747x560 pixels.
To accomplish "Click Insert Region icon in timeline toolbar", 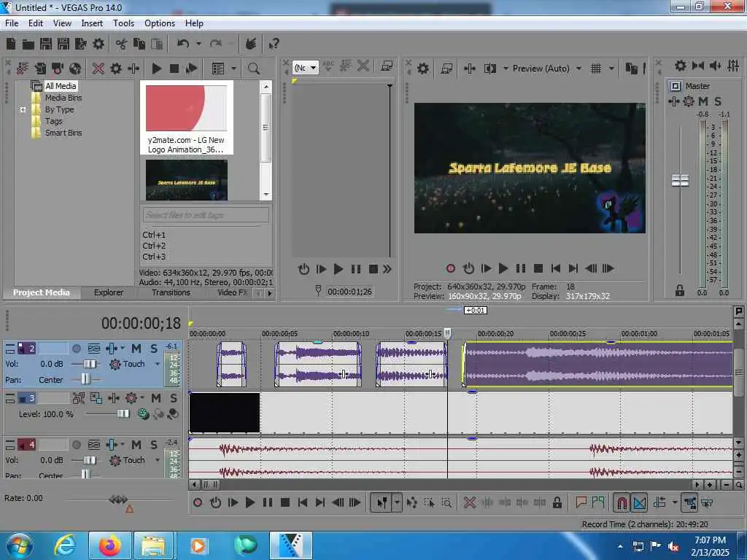I will 598,502.
